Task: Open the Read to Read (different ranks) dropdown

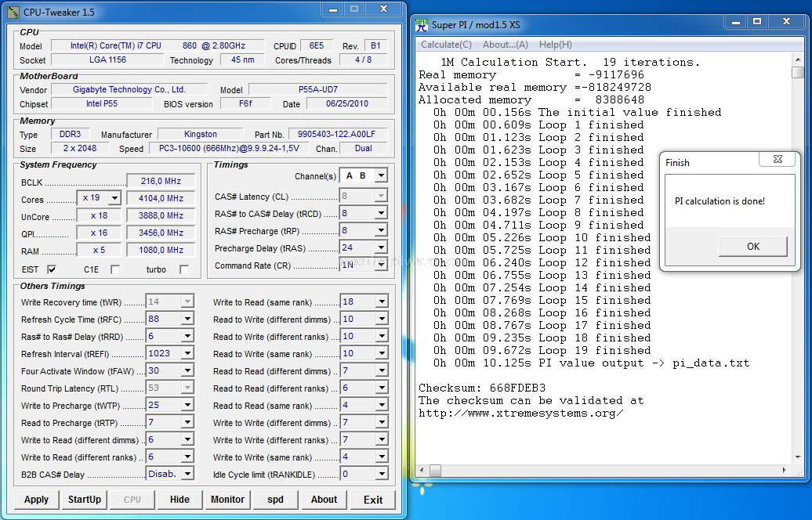Action: [x=382, y=388]
